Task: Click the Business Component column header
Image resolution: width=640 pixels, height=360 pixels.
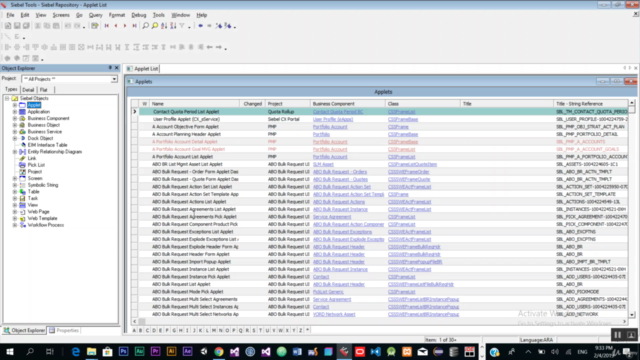Action: pyautogui.click(x=348, y=104)
